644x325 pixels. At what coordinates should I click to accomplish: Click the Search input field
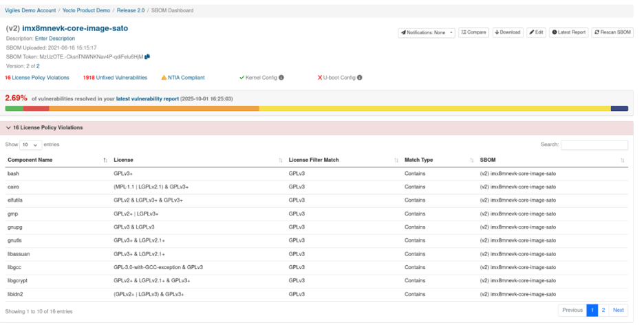tap(594, 145)
